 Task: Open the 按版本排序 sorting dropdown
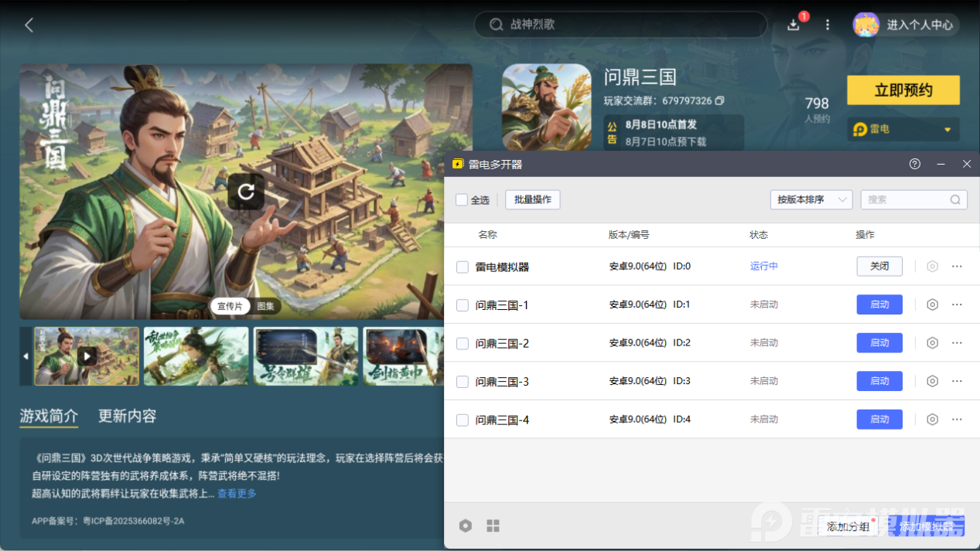click(811, 199)
